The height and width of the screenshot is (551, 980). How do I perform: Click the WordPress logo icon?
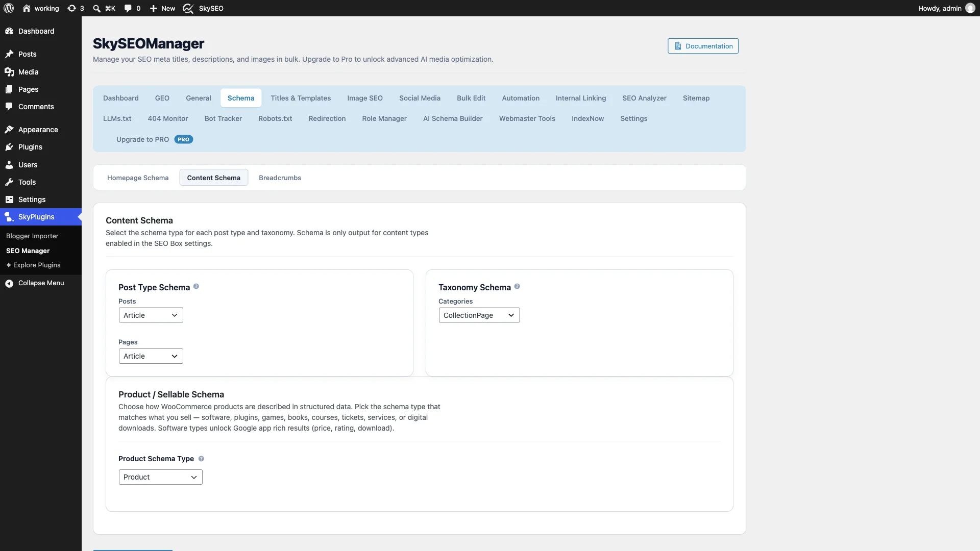click(9, 8)
